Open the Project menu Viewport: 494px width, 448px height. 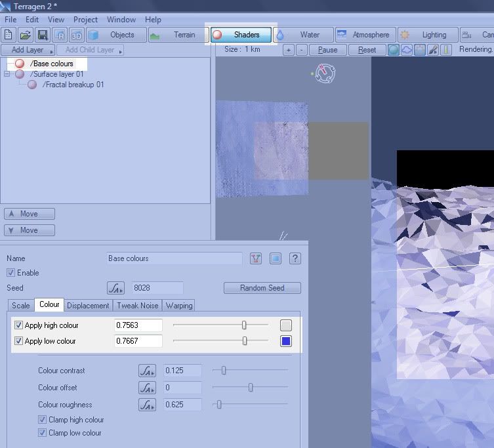tap(85, 20)
